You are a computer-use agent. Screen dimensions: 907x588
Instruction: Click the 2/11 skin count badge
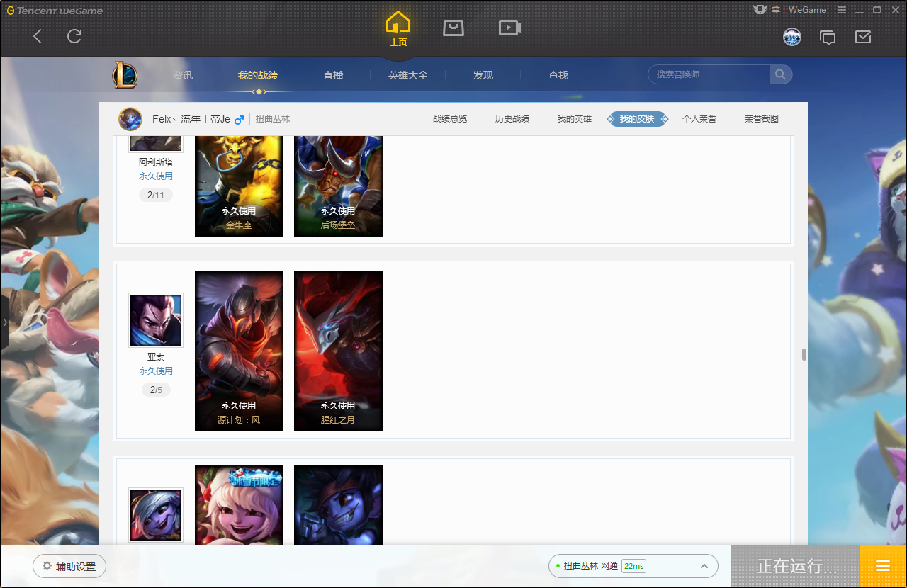[x=156, y=195]
